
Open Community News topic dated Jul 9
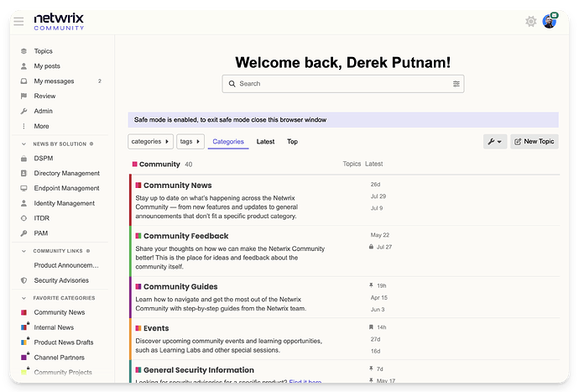[377, 208]
